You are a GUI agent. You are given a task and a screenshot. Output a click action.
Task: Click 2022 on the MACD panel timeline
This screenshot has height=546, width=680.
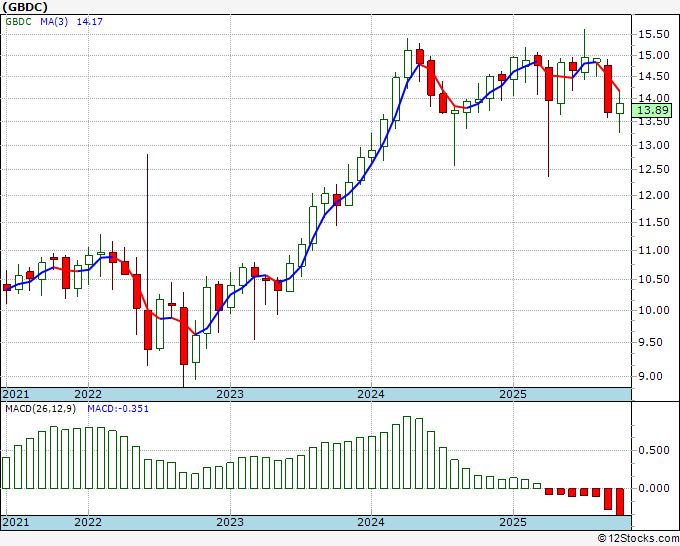point(88,522)
